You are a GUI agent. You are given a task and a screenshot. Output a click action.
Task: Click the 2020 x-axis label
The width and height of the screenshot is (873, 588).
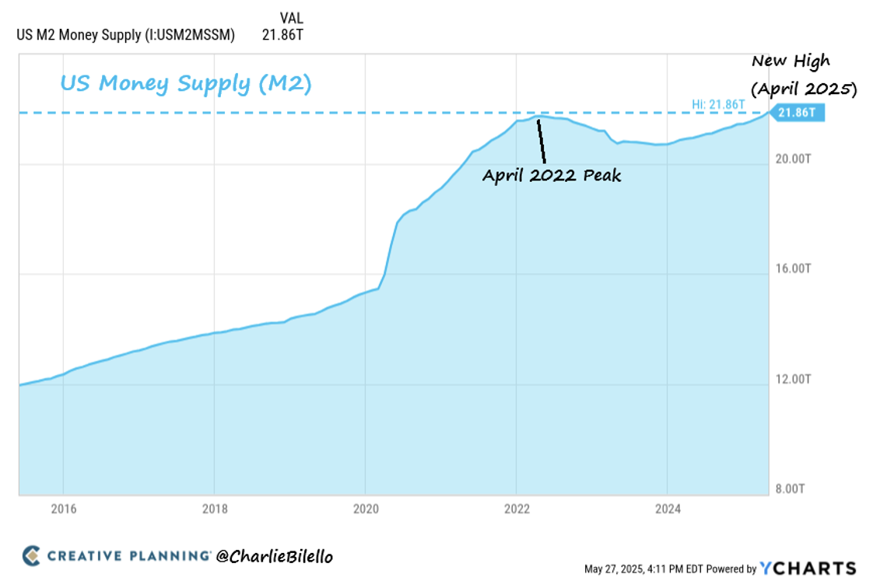[365, 509]
